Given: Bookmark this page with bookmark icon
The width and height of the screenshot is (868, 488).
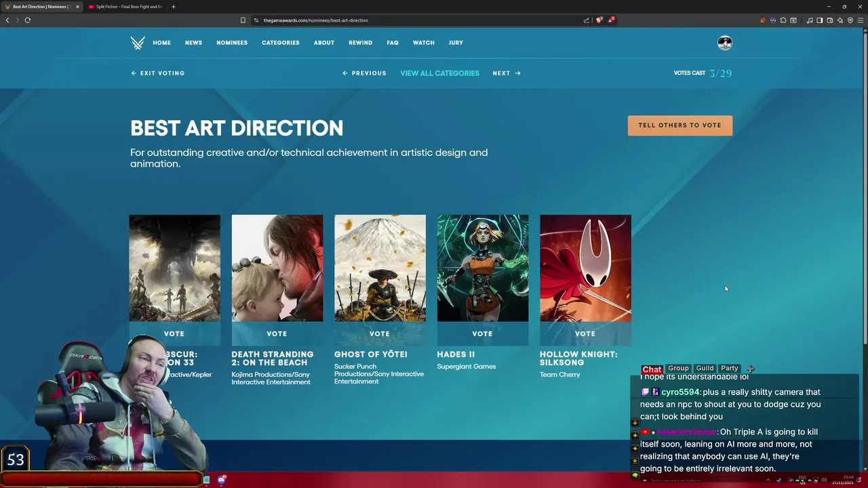Looking at the screenshot, I should pyautogui.click(x=243, y=20).
